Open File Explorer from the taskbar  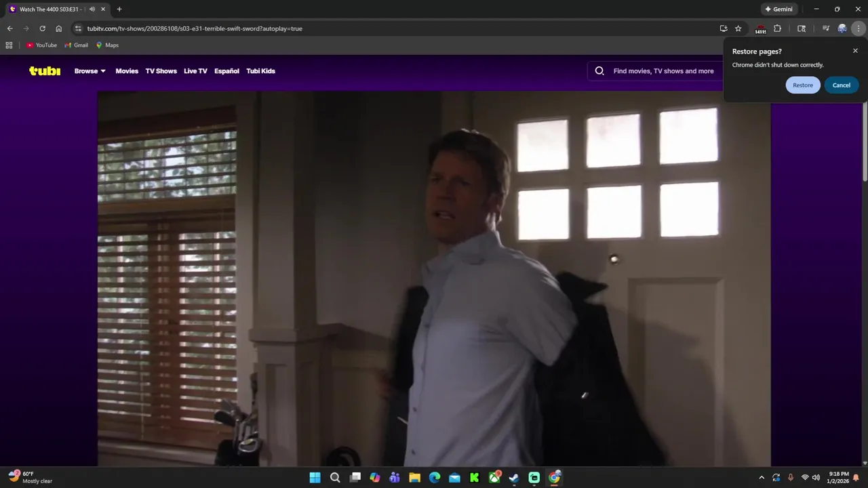(414, 478)
